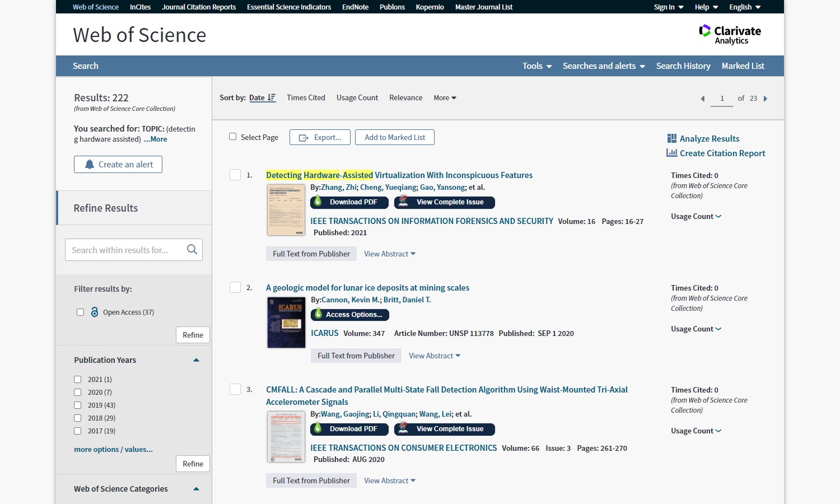This screenshot has width=840, height=504.
Task: Select the checkbox for result 2
Action: [x=235, y=287]
